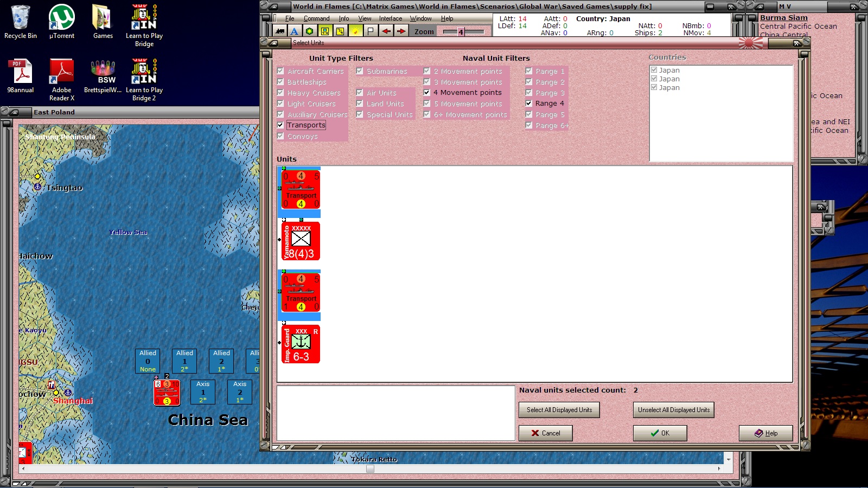Image resolution: width=868 pixels, height=488 pixels.
Task: Toggle the Air Units checkbox
Action: [360, 93]
